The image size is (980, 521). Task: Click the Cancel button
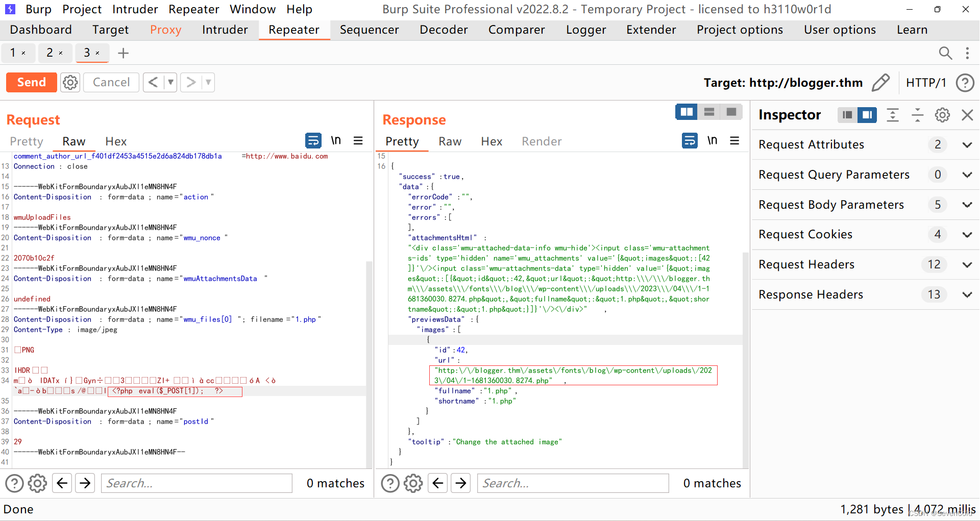111,82
